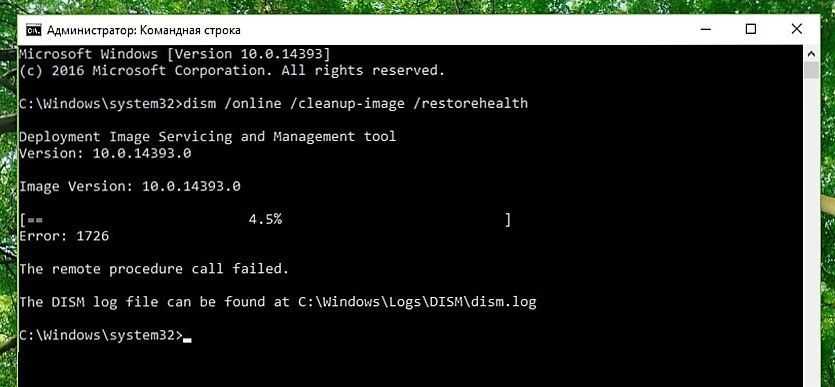835x387 pixels.
Task: Click the /restorehealth argument in the command
Action: point(470,103)
